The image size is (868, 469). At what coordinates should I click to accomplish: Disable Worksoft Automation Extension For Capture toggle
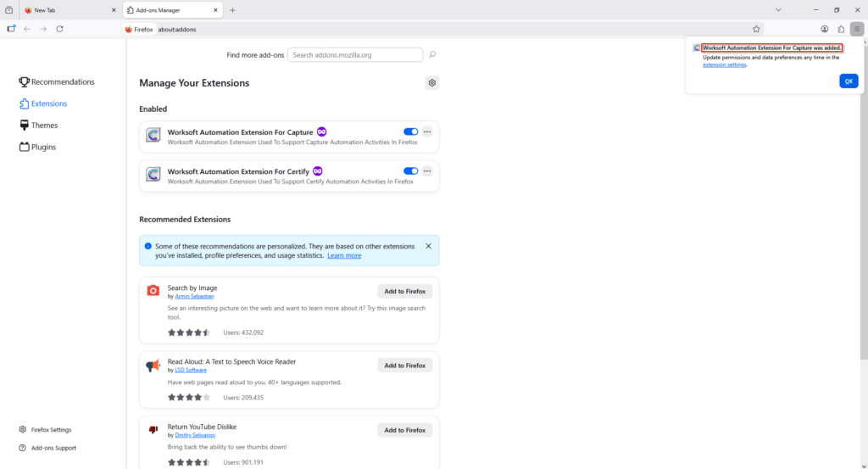point(410,131)
